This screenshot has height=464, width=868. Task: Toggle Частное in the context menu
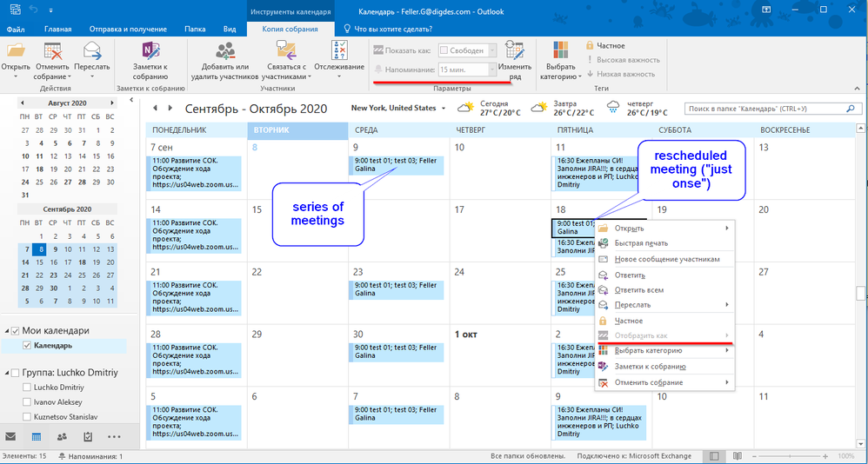point(664,321)
